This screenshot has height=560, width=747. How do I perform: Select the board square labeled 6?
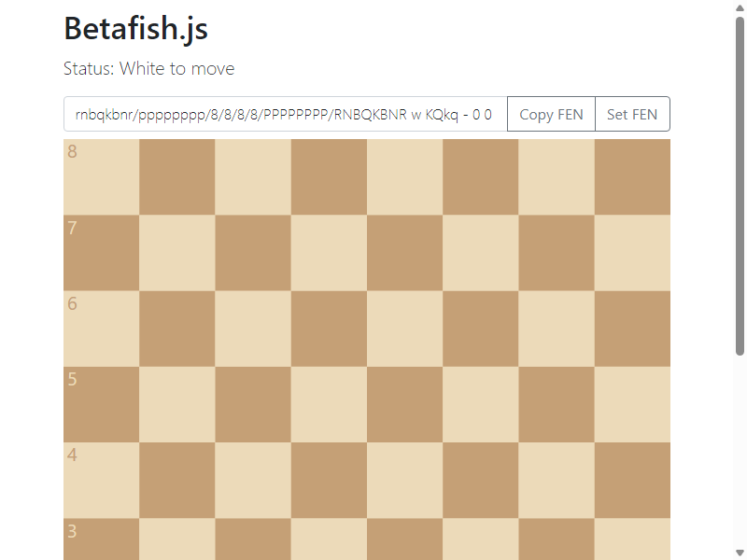(x=102, y=329)
